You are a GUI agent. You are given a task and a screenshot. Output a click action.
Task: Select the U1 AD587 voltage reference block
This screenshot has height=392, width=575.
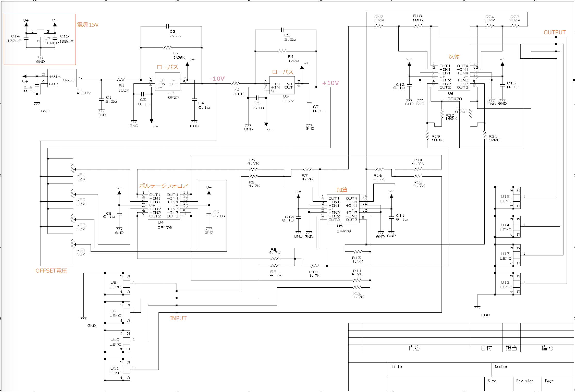(62, 78)
